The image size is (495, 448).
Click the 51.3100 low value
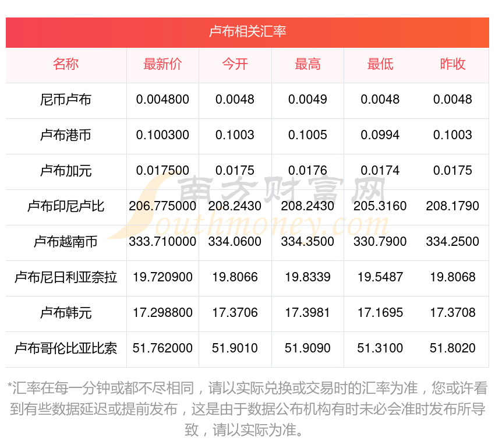[x=380, y=348]
